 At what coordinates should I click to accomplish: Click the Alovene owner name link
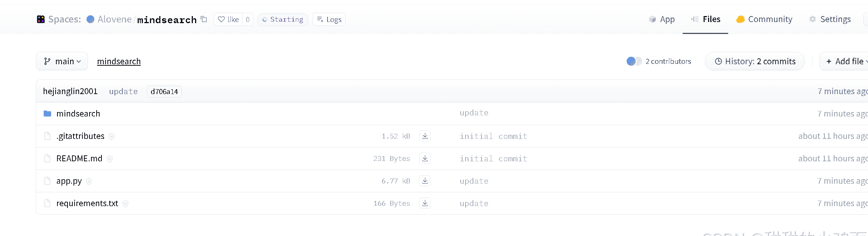tap(115, 19)
